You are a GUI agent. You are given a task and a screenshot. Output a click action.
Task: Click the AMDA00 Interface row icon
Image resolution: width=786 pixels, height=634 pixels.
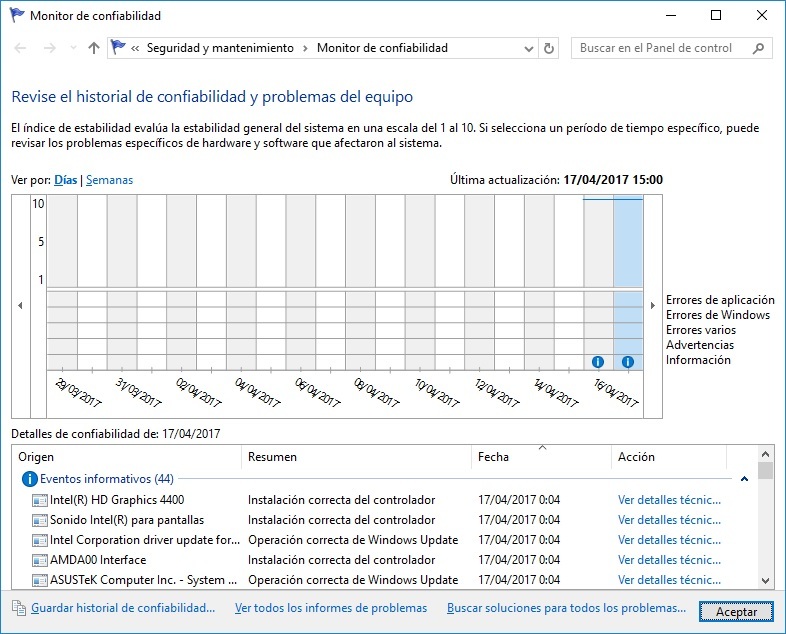tap(40, 560)
